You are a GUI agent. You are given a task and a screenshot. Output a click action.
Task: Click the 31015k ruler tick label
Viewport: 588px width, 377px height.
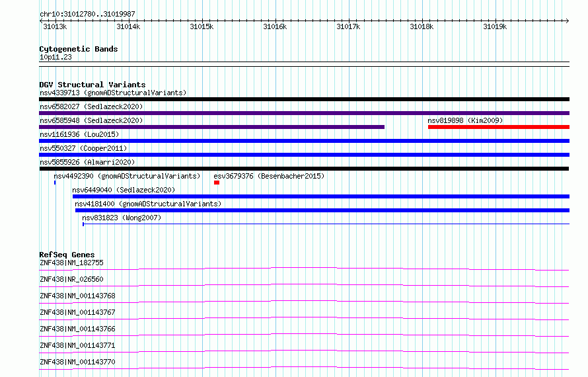click(x=202, y=26)
